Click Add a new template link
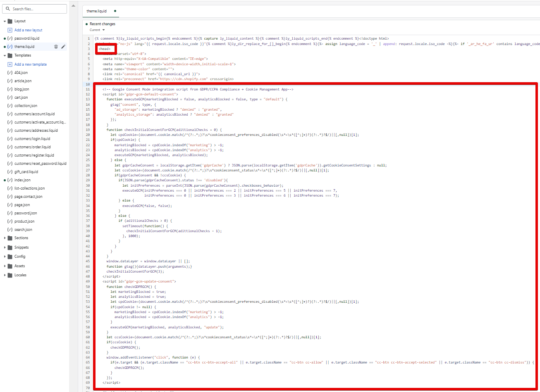Viewport: 540px width, 392px height. click(31, 64)
